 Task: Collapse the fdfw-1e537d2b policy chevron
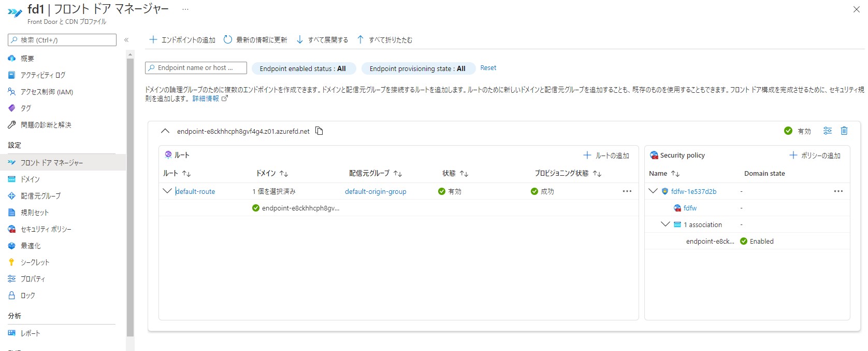[653, 191]
